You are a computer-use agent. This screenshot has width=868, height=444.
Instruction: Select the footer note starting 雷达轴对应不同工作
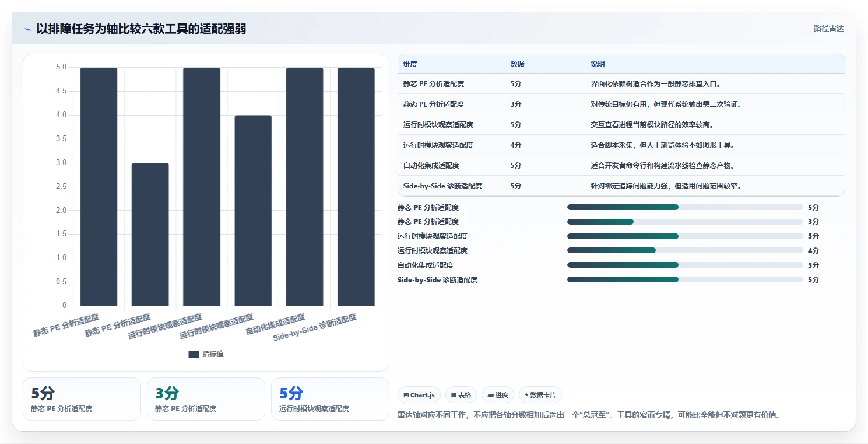[589, 415]
